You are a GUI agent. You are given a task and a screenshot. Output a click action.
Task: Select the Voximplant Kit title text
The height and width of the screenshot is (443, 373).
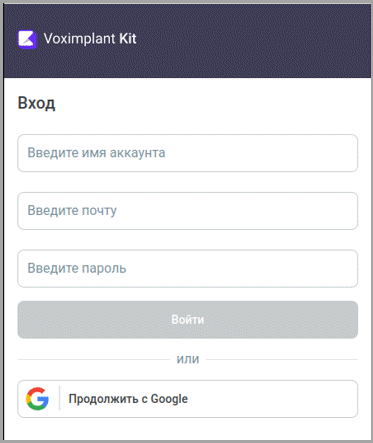click(90, 39)
